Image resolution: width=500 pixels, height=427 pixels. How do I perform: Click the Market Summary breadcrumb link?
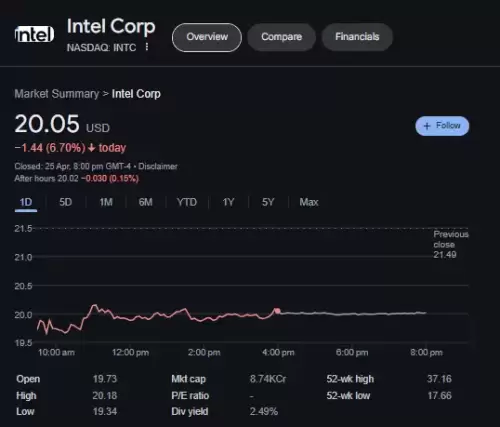coord(57,94)
